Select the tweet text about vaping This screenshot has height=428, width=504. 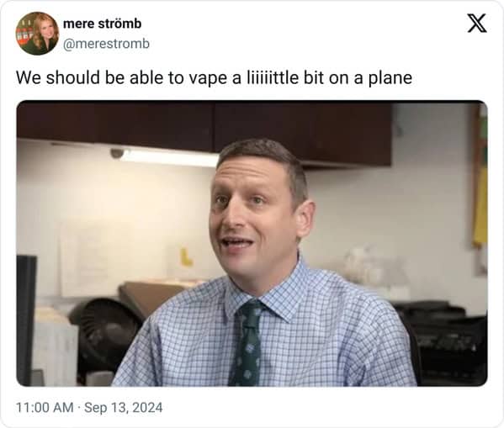[214, 78]
